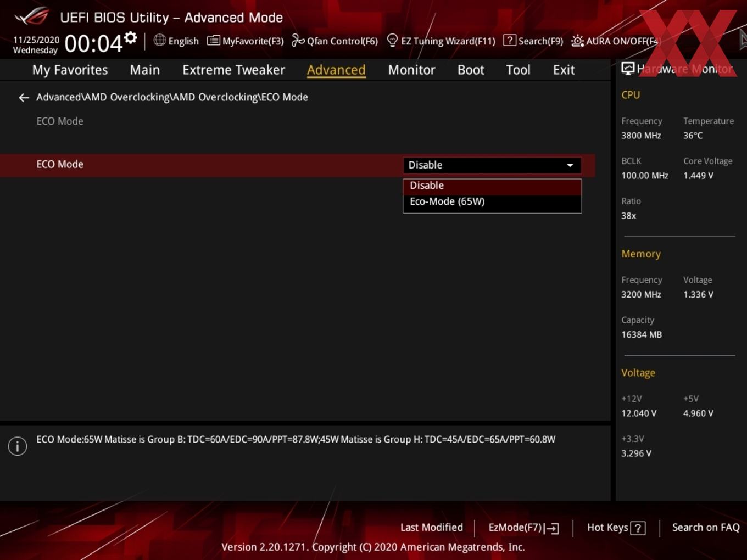Open the Exit tab
Screen dimensions: 747x560
(x=564, y=70)
